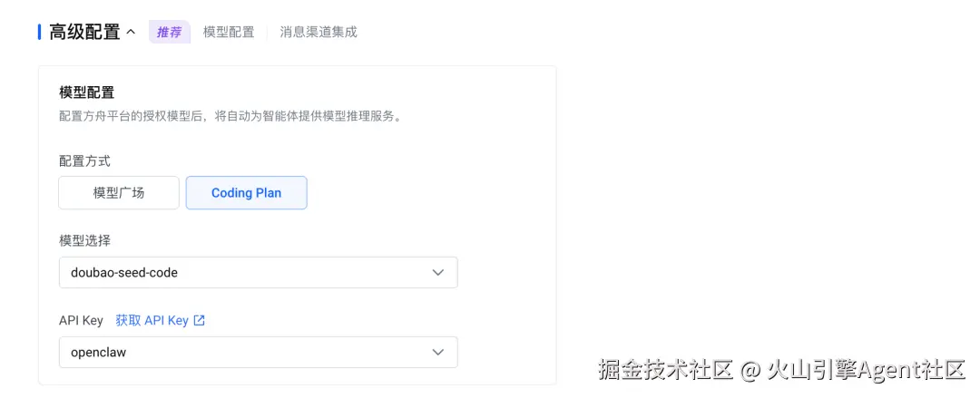Screen dimensions: 980x398
Task: Select the Coding Plan option
Action: (246, 192)
